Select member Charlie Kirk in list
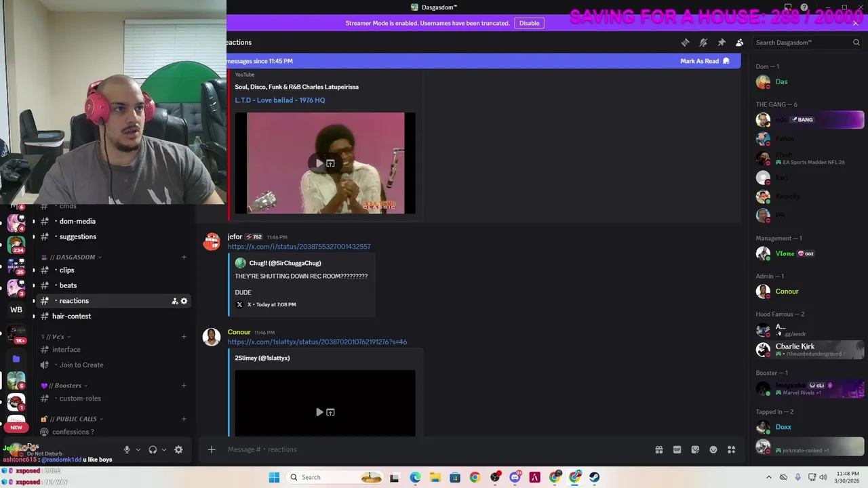This screenshot has height=488, width=868. pyautogui.click(x=810, y=350)
